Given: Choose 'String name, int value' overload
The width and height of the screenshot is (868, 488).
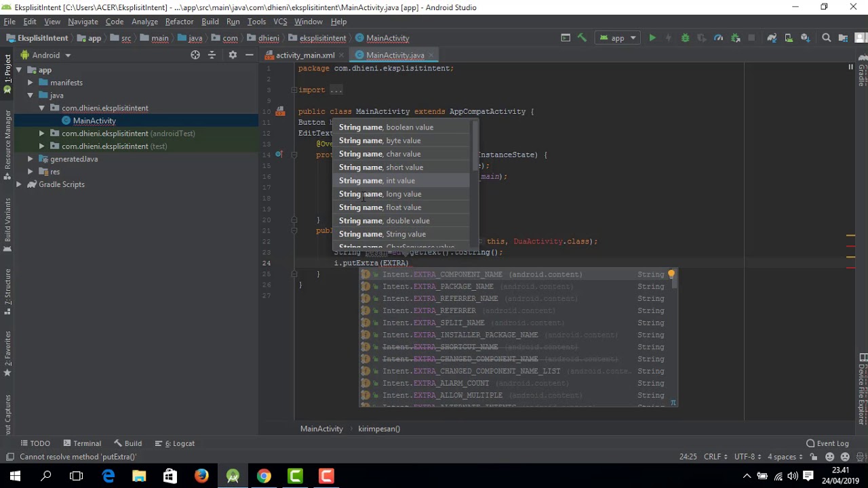Looking at the screenshot, I should tap(401, 181).
